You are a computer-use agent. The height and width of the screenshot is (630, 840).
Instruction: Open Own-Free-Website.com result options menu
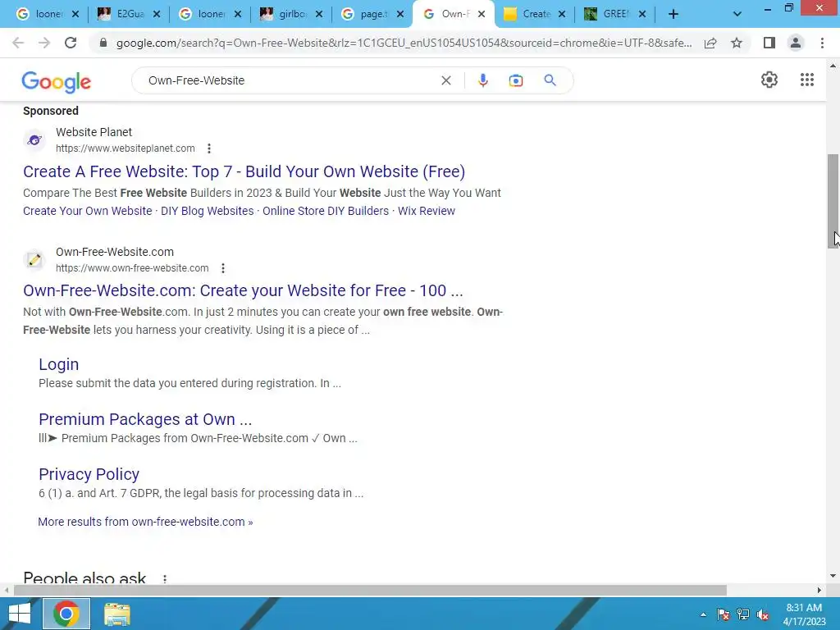(x=223, y=268)
